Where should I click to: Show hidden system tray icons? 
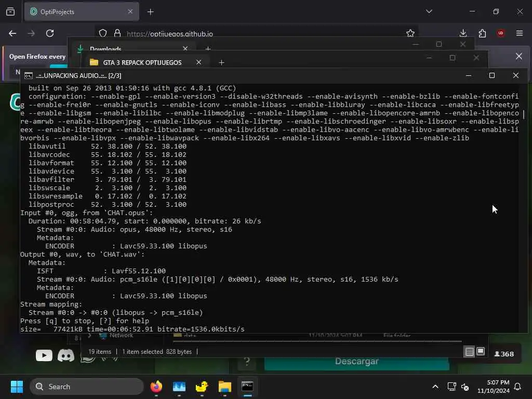click(435, 387)
